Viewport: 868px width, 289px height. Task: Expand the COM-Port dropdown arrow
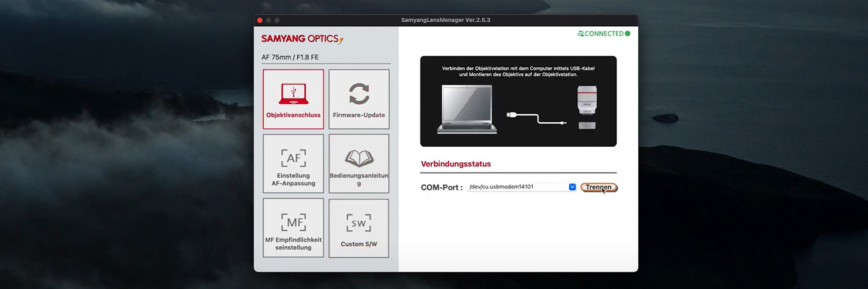point(572,187)
